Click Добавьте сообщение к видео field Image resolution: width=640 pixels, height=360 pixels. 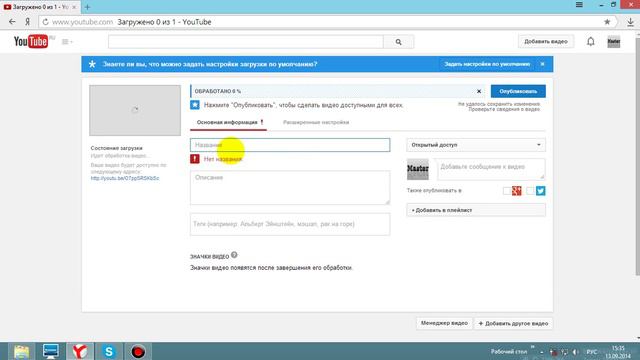tap(491, 169)
